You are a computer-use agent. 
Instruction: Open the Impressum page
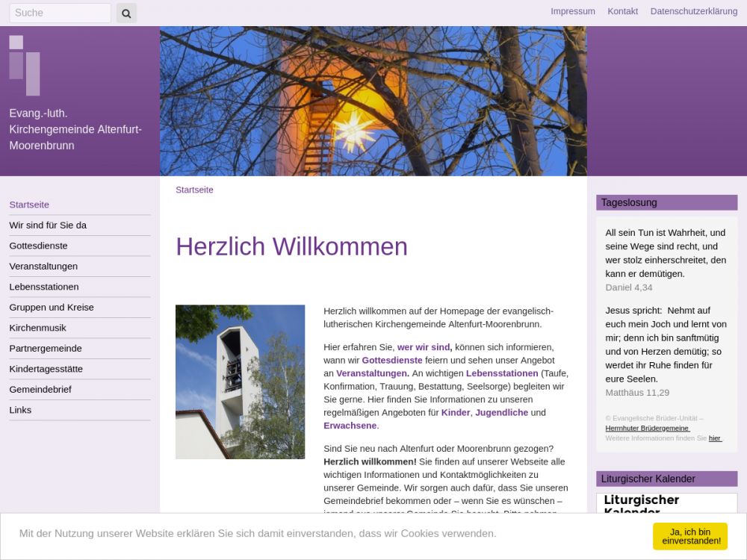[572, 11]
